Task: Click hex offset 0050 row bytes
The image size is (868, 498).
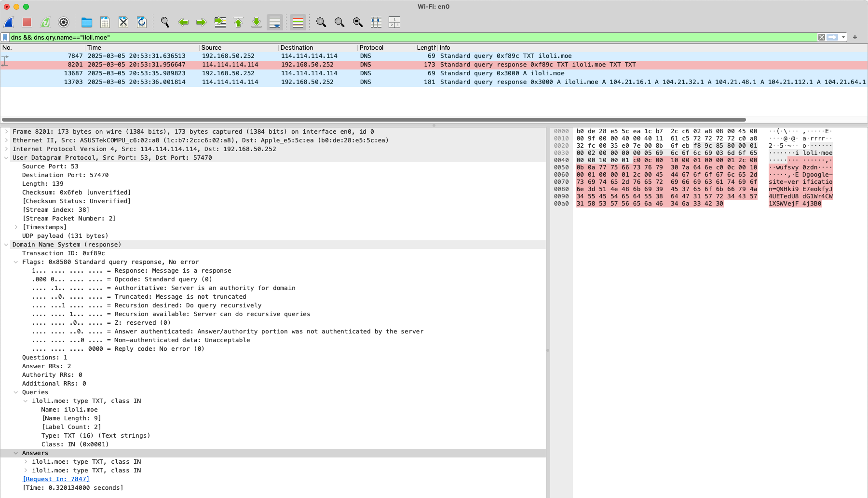Action: (x=667, y=167)
